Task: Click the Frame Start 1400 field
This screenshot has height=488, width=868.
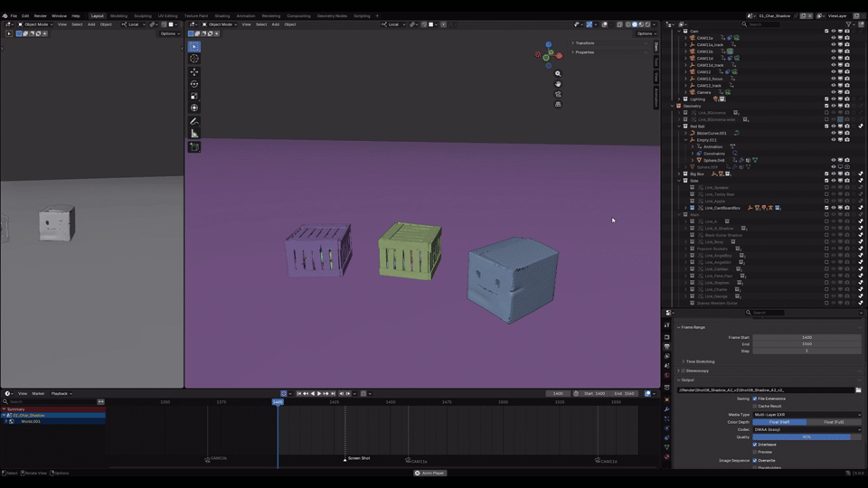Action: 807,337
